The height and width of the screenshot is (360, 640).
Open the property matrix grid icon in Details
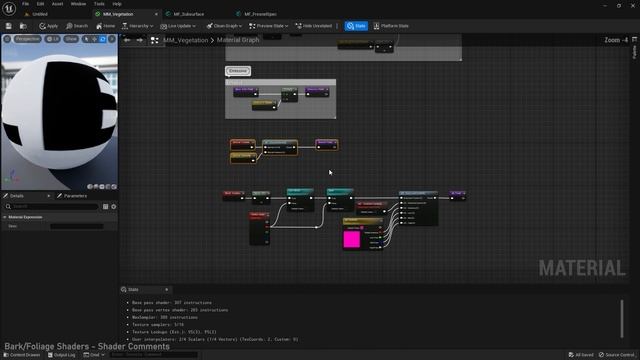coord(105,207)
